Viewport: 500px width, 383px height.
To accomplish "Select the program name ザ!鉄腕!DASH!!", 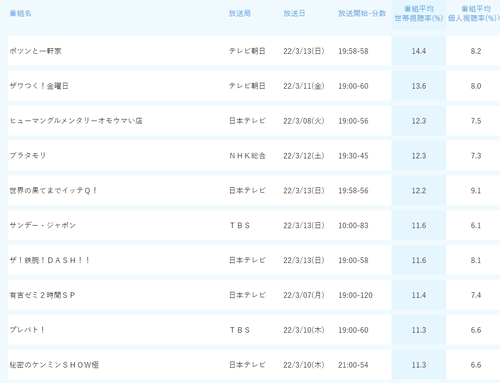I will click(50, 260).
